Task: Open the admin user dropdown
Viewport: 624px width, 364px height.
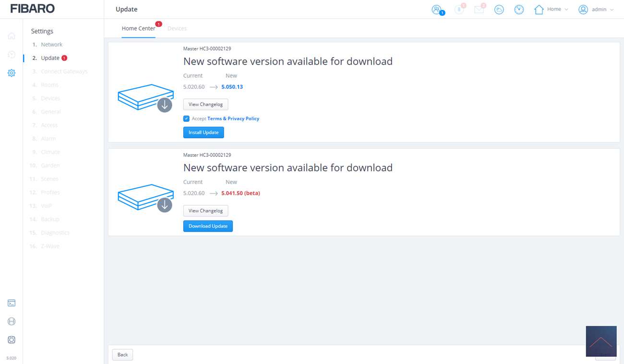Action: [x=596, y=10]
